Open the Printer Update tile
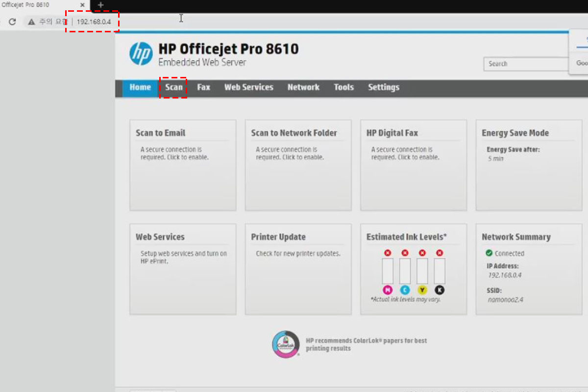Viewport: 588px width, 392px height. 298,269
